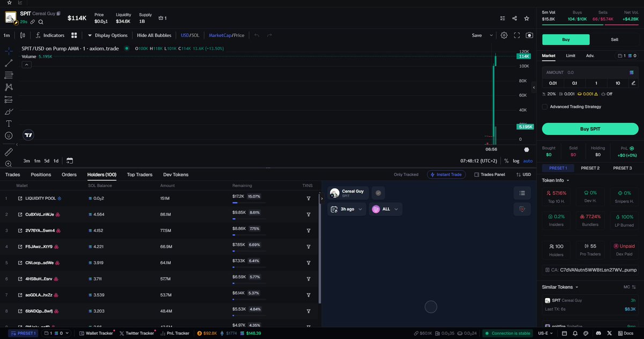The height and width of the screenshot is (339, 644).
Task: Enable the Advanced Trading Strategy checkbox
Action: pos(545,107)
